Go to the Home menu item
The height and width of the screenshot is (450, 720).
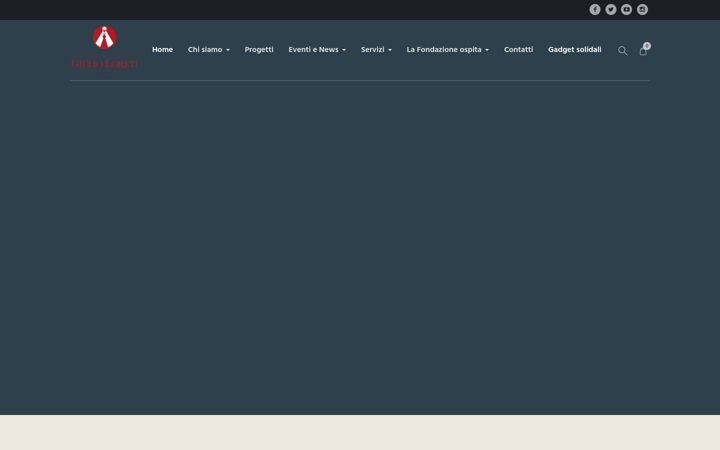[163, 50]
